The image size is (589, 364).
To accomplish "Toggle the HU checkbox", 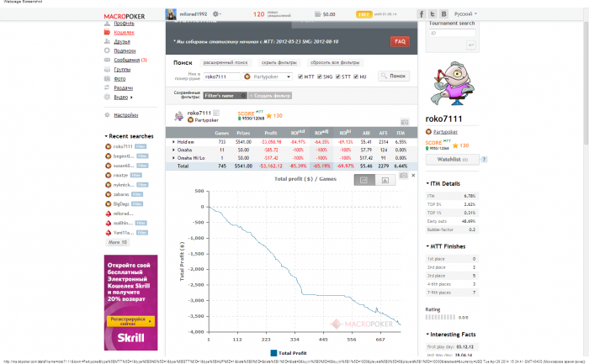I will click(356, 76).
